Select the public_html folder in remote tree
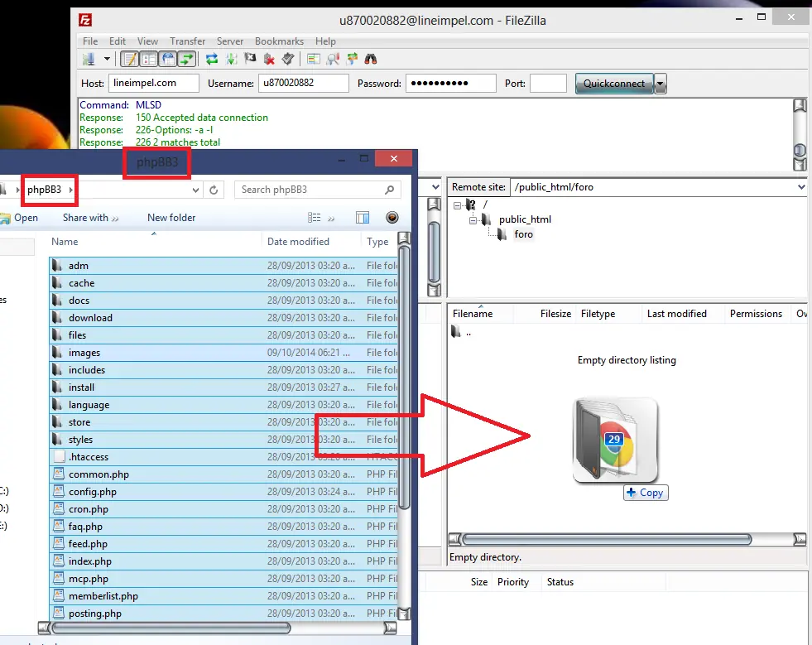 (525, 219)
